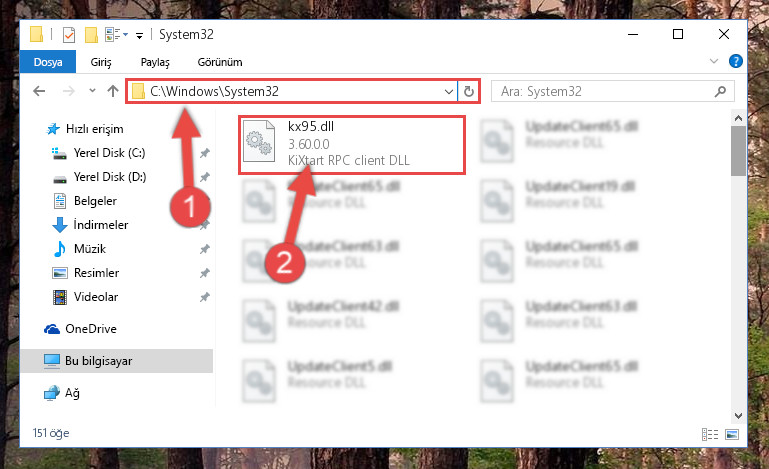Unpin Yerel Disk (C:) from quick access
Viewport: 769px width, 469px height.
(205, 153)
